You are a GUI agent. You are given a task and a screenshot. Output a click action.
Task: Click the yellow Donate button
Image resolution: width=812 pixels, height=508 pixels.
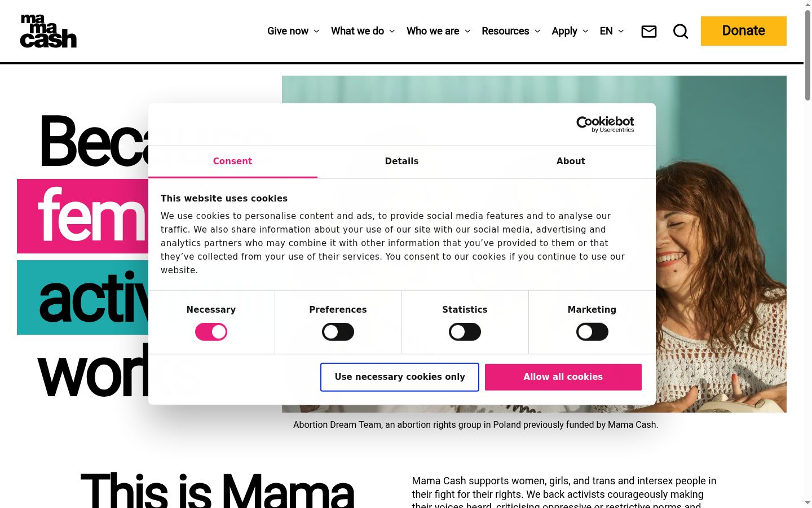point(744,31)
